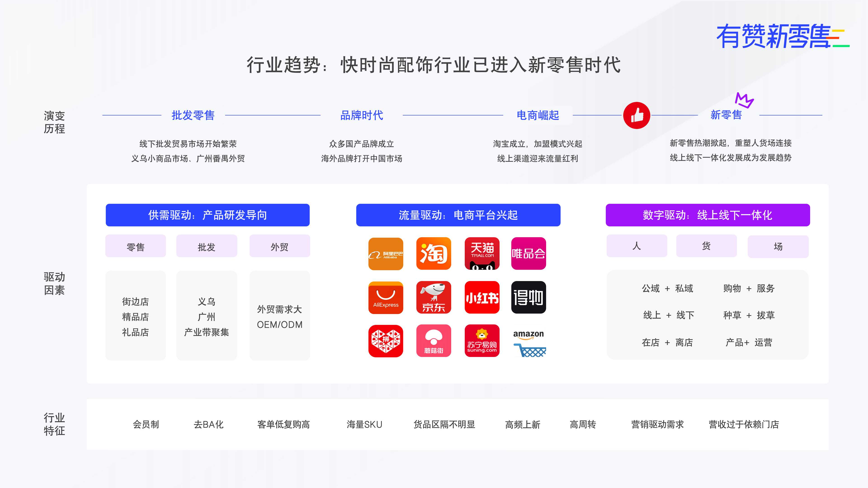The height and width of the screenshot is (488, 868).
Task: Click the text 客单低复购高
Action: coord(283,424)
